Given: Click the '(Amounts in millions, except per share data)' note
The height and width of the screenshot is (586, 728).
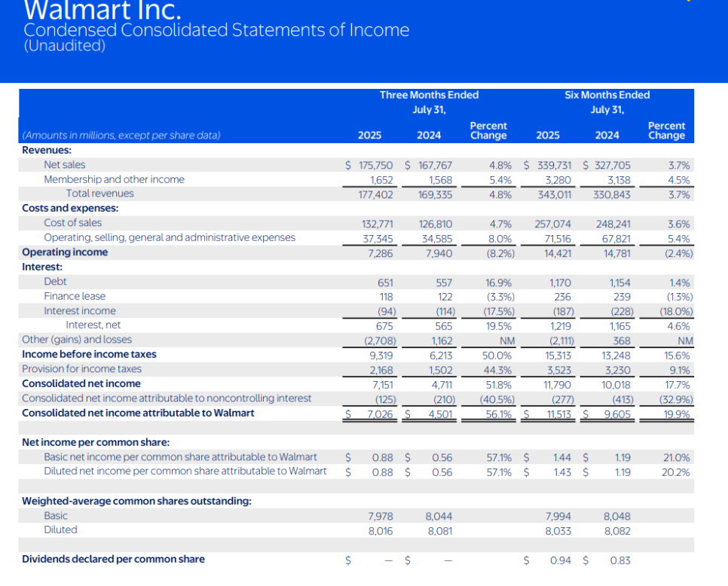Looking at the screenshot, I should 121,136.
